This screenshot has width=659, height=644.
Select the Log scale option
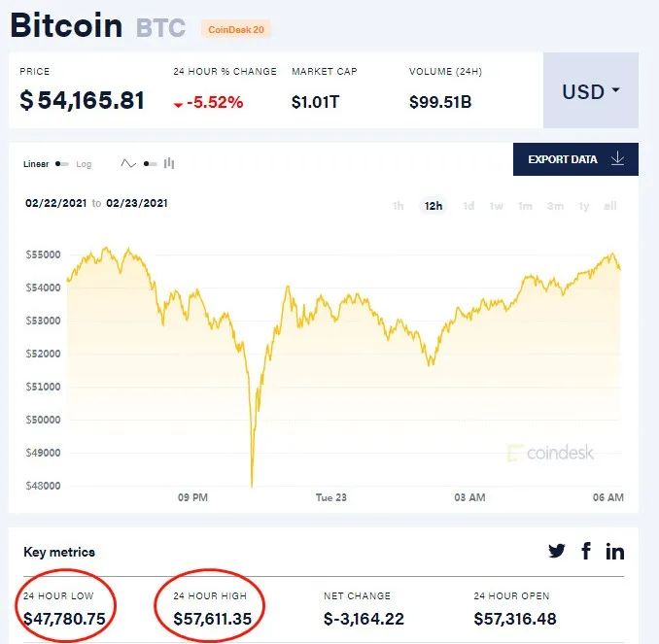[84, 164]
